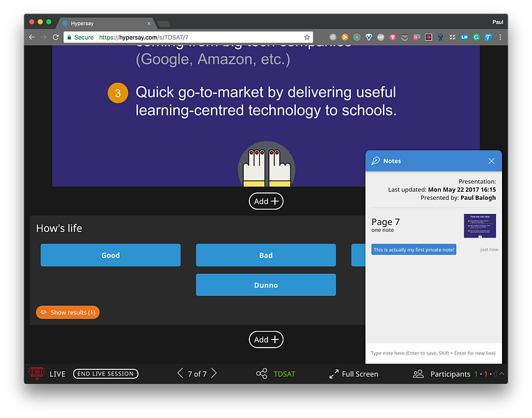The width and height of the screenshot is (532, 418).
Task: Click the pink T extension icon
Action: tap(393, 38)
